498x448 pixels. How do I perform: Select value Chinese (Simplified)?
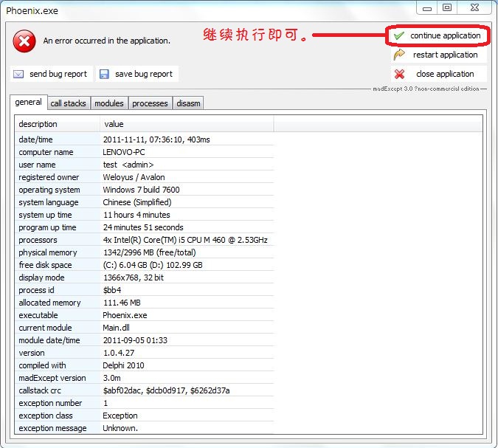tap(137, 202)
